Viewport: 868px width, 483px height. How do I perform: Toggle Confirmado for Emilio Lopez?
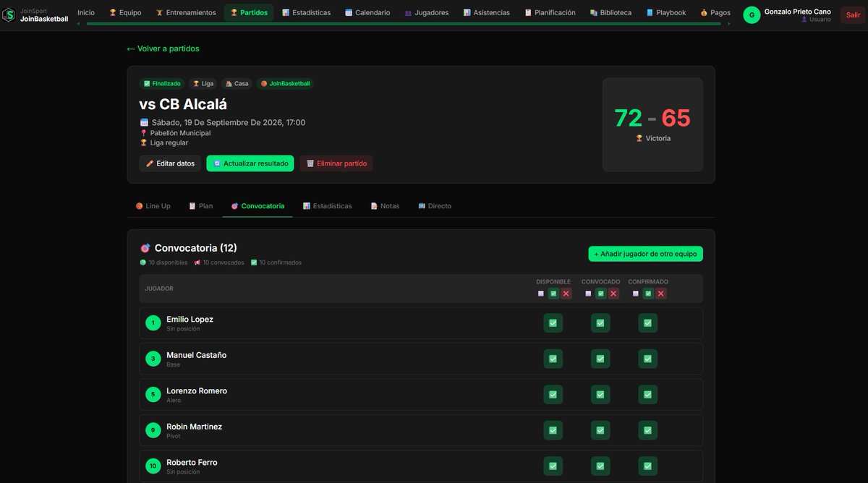pyautogui.click(x=647, y=323)
